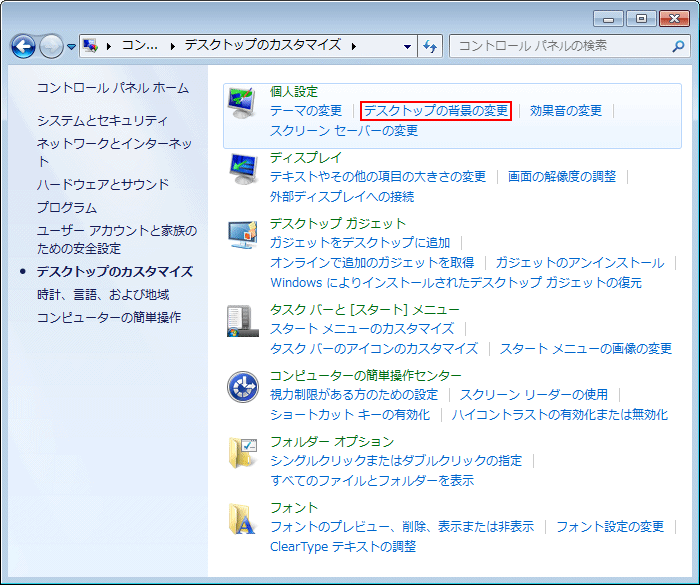
Task: Click 視力制限がある方のための設定 link
Action: (354, 394)
